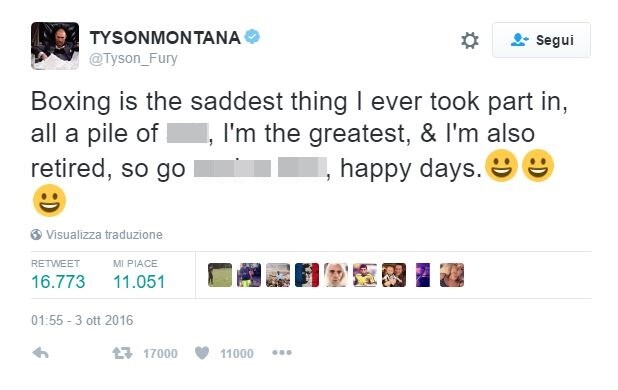
Task: Open the gear settings menu
Action: (469, 40)
